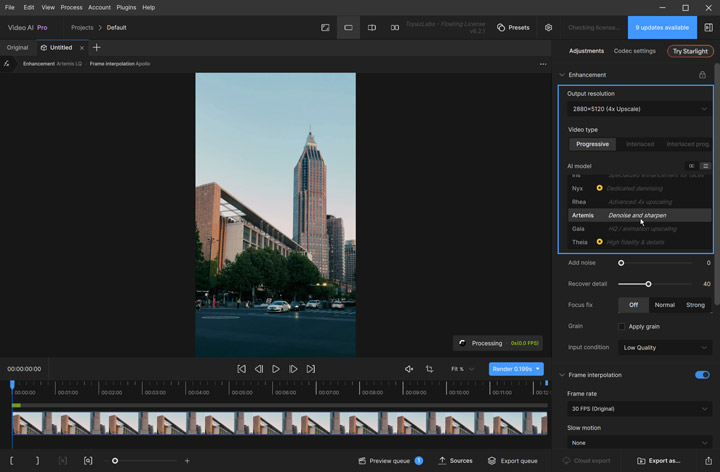Set Focus fix to Normal
This screenshot has height=472, width=720.
tap(664, 305)
